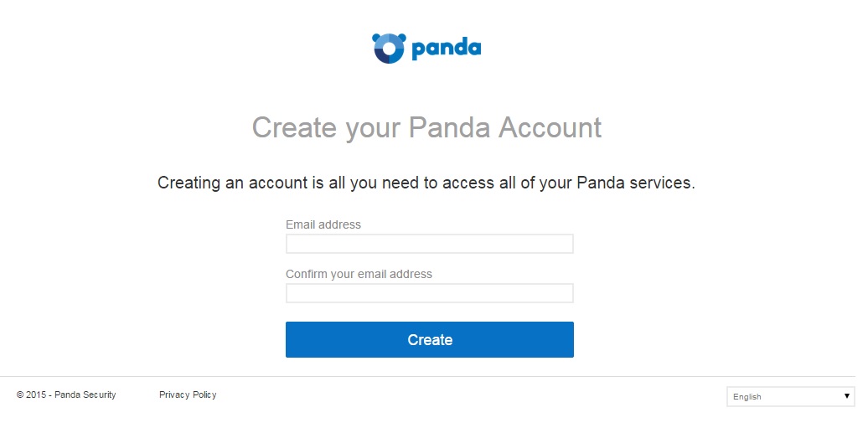Focus the Confirm your email address field
This screenshot has width=868, height=428.
[x=429, y=293]
